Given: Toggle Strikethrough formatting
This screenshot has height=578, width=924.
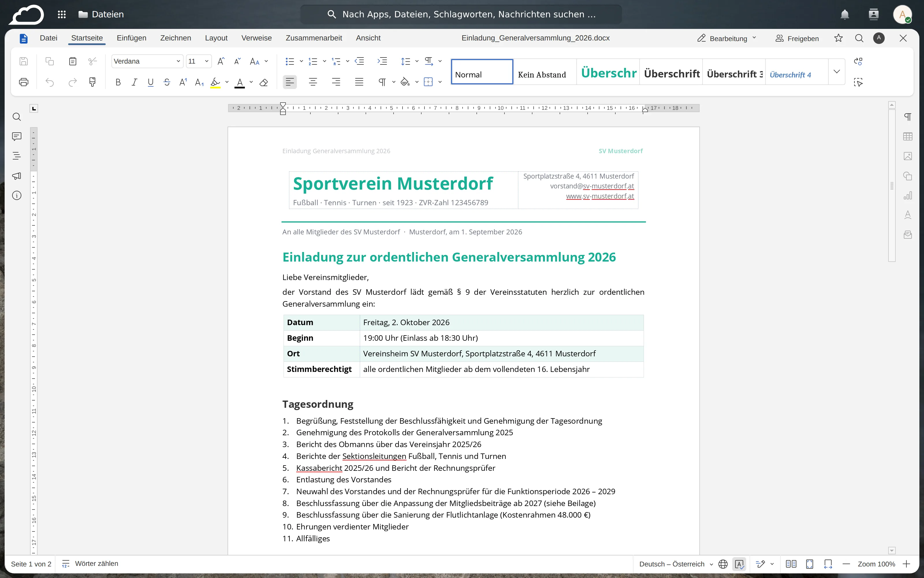Looking at the screenshot, I should tap(167, 82).
